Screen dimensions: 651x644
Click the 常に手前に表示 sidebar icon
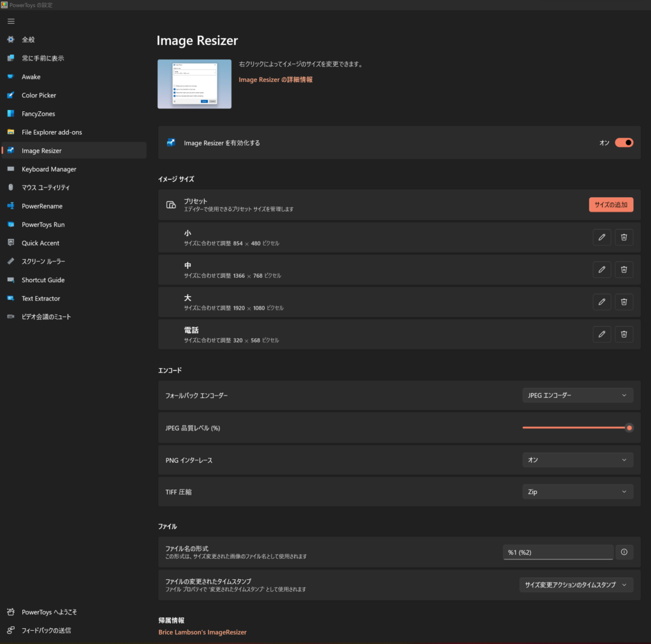[x=11, y=58]
